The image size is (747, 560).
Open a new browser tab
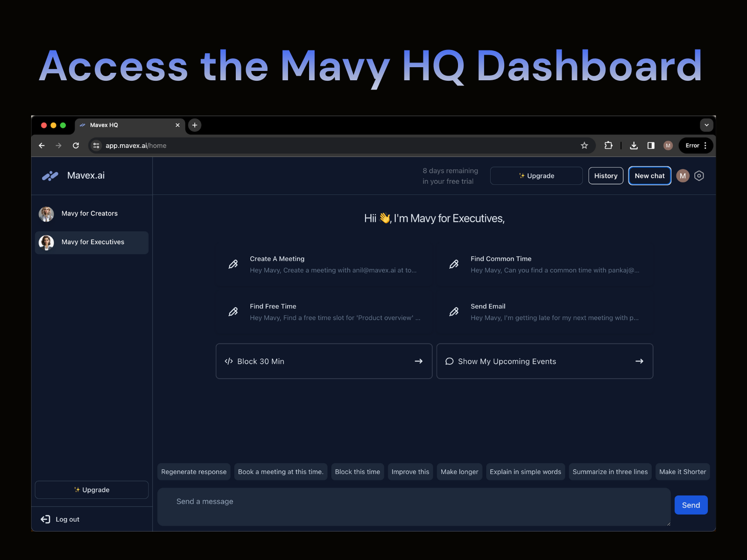click(x=195, y=125)
